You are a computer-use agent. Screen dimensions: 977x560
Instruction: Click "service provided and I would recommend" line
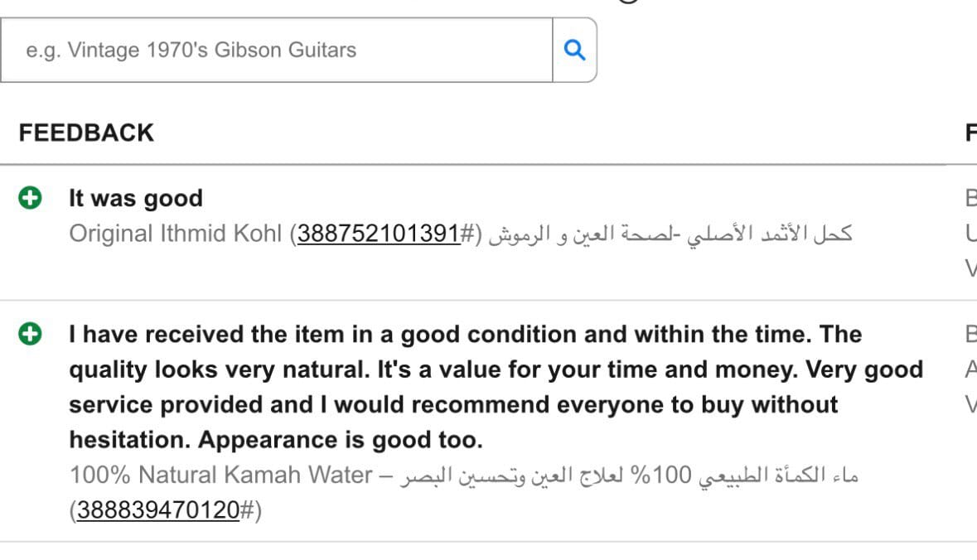(x=453, y=404)
